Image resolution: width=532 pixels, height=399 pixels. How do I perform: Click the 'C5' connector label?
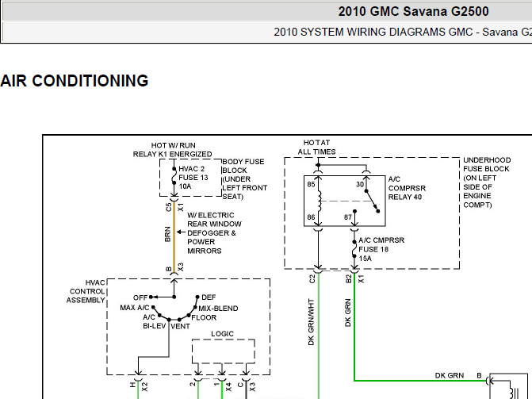click(168, 207)
